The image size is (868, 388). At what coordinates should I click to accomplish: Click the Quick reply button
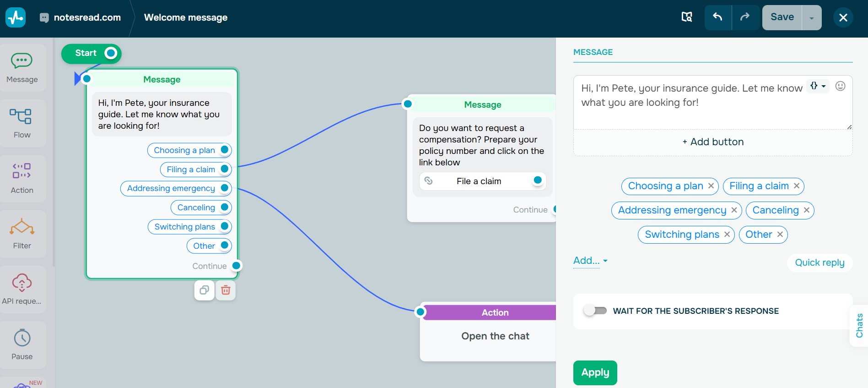click(x=819, y=262)
